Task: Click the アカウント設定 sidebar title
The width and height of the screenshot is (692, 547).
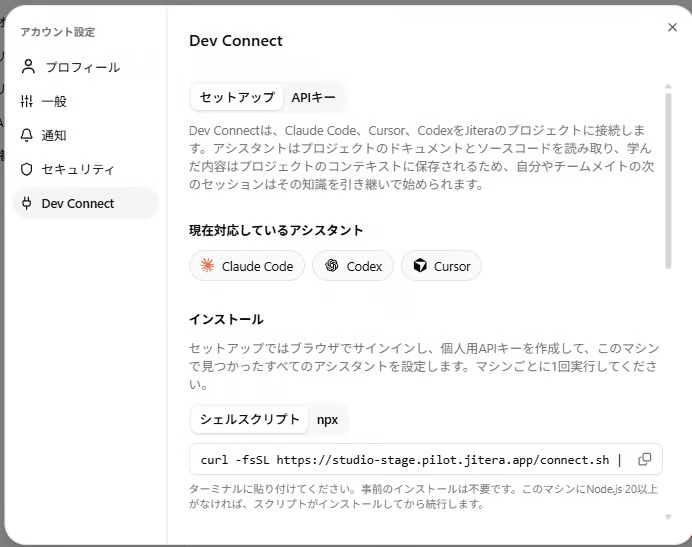Action: pos(58,32)
